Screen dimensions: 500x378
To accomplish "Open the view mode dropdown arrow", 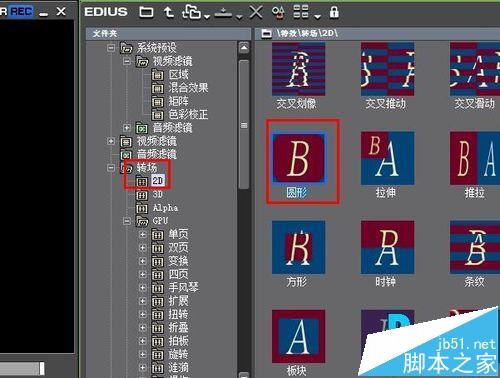I will pos(317,16).
